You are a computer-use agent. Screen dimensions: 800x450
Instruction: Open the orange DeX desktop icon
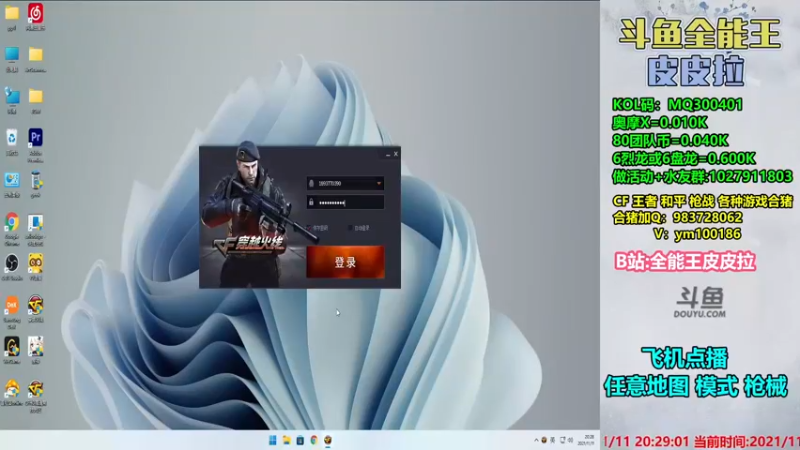(x=12, y=305)
